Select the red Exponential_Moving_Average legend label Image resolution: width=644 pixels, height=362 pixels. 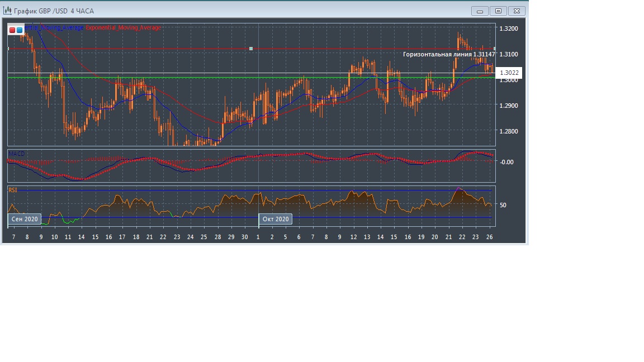coord(123,27)
